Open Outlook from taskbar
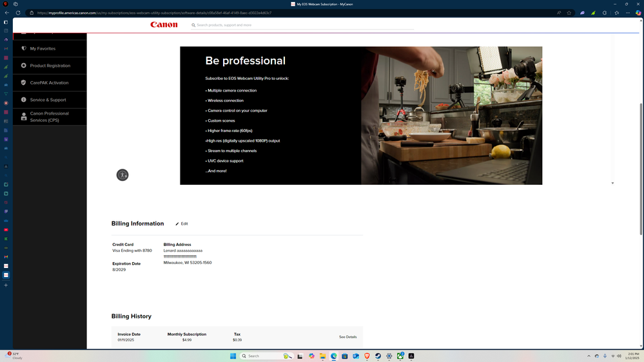Screen dimensions: 644x362 [x=356, y=356]
